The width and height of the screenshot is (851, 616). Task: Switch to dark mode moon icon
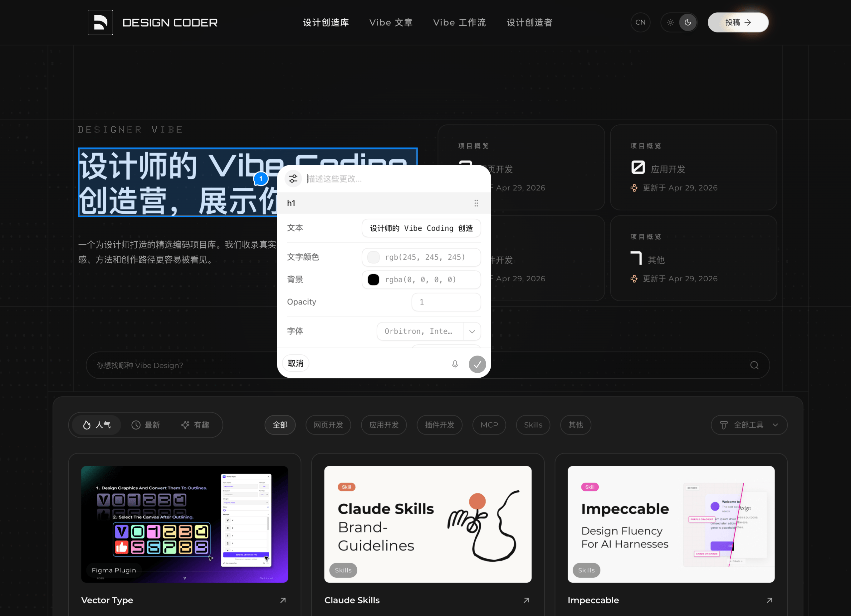[x=688, y=23]
